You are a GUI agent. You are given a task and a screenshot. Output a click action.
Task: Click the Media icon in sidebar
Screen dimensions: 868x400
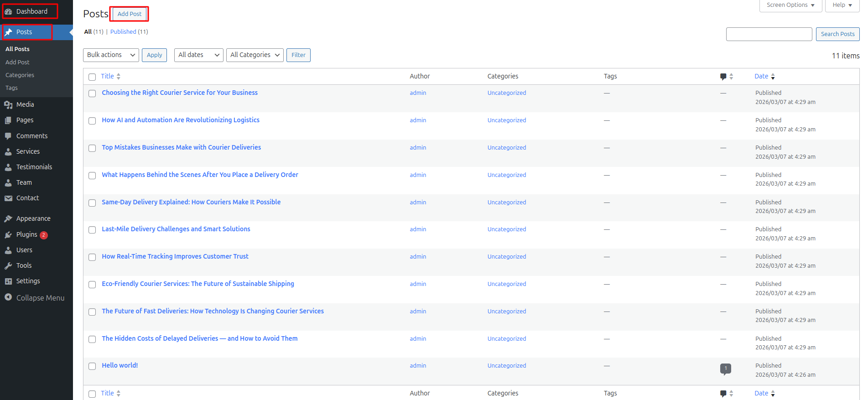tap(8, 104)
